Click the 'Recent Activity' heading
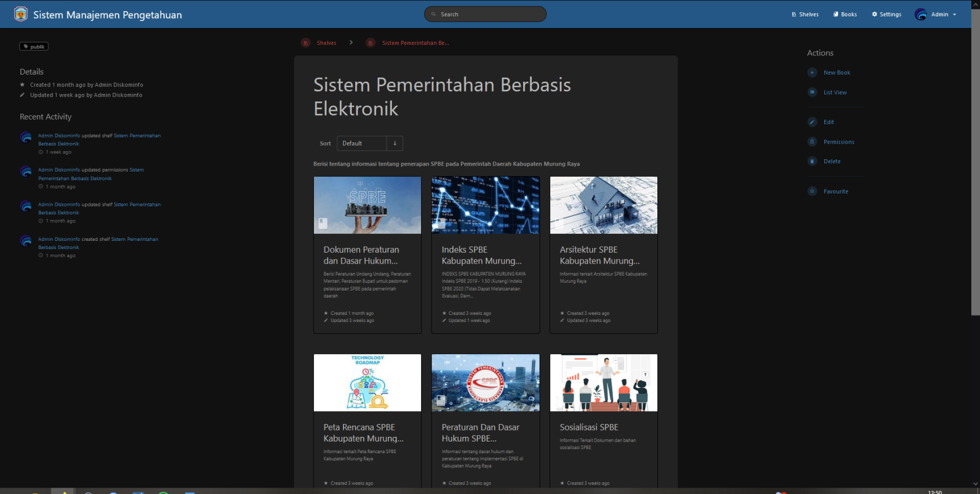 (45, 117)
